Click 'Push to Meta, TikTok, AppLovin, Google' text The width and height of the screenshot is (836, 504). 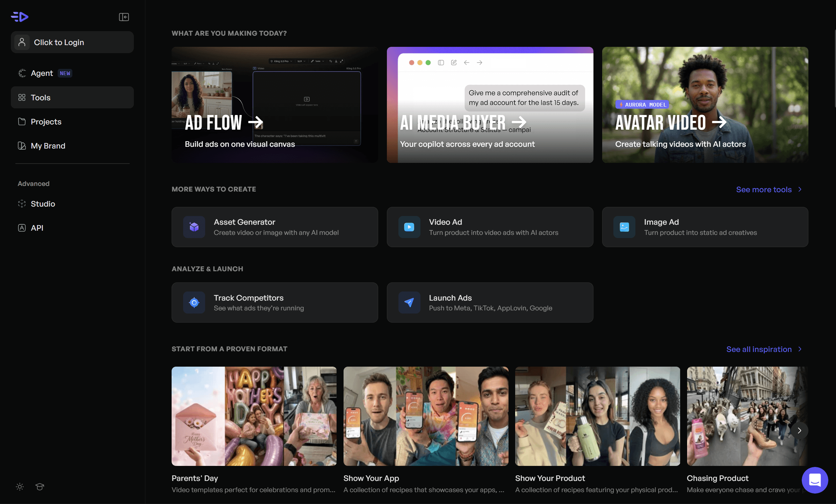click(491, 308)
